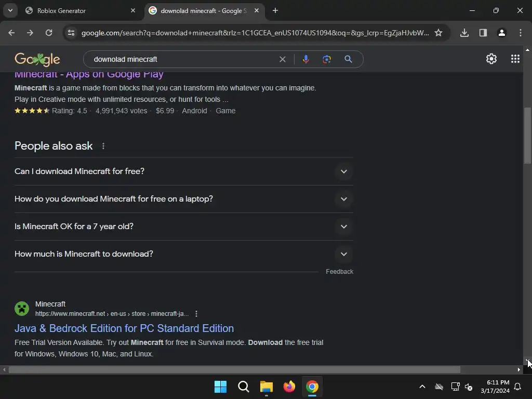Minimize the Chrome window
The height and width of the screenshot is (399, 532).
(472, 10)
